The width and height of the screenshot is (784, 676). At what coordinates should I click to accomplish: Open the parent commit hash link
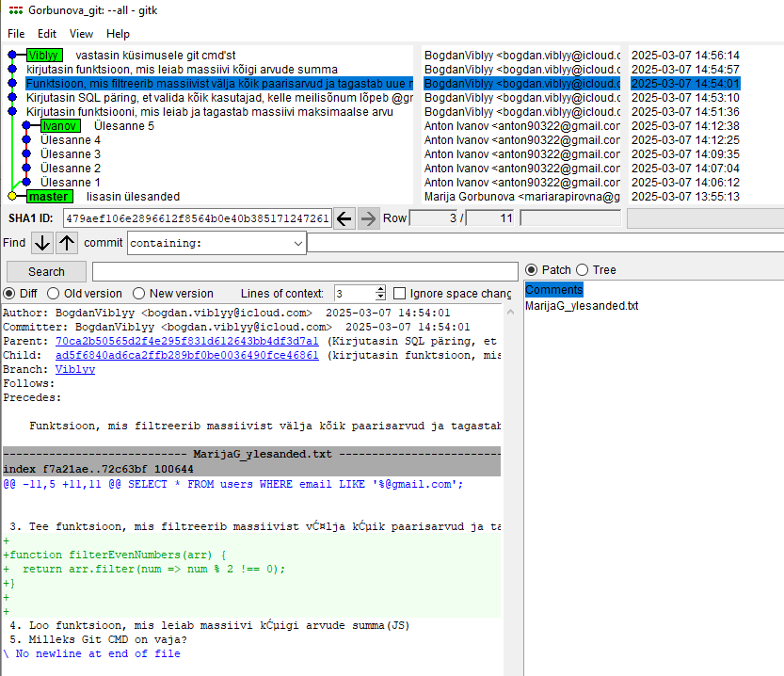click(x=187, y=341)
